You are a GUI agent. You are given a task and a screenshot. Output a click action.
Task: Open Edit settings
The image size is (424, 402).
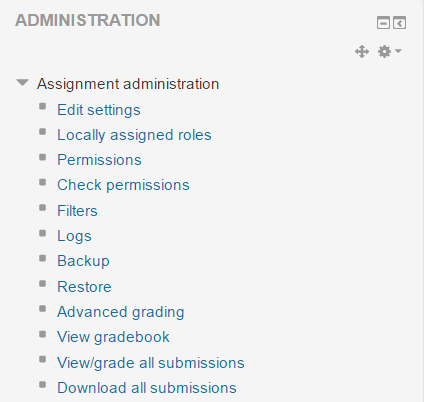(x=99, y=110)
